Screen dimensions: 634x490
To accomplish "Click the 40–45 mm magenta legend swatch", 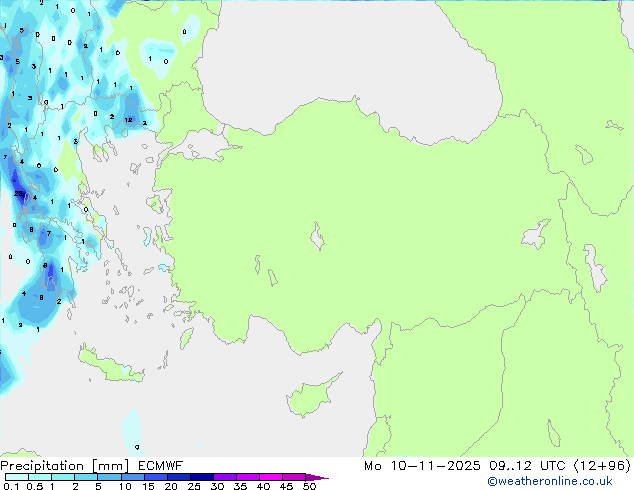I will tap(271, 477).
